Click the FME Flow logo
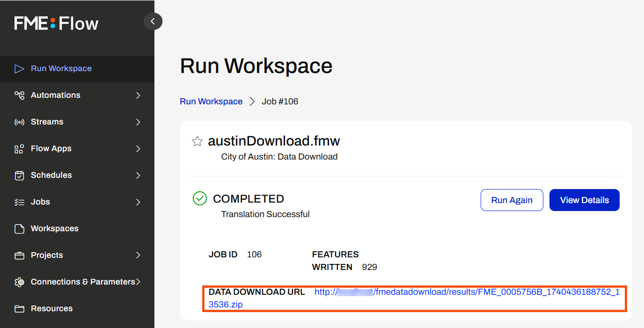This screenshot has width=644, height=328. [x=56, y=23]
